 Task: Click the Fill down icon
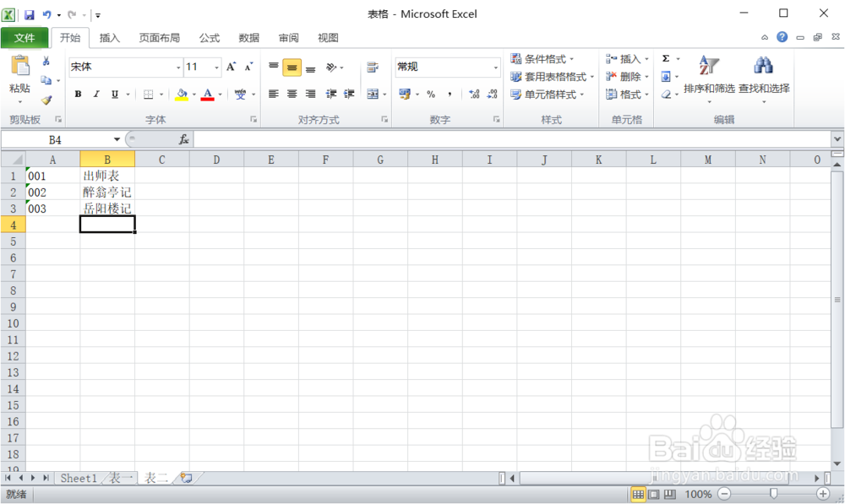click(666, 77)
